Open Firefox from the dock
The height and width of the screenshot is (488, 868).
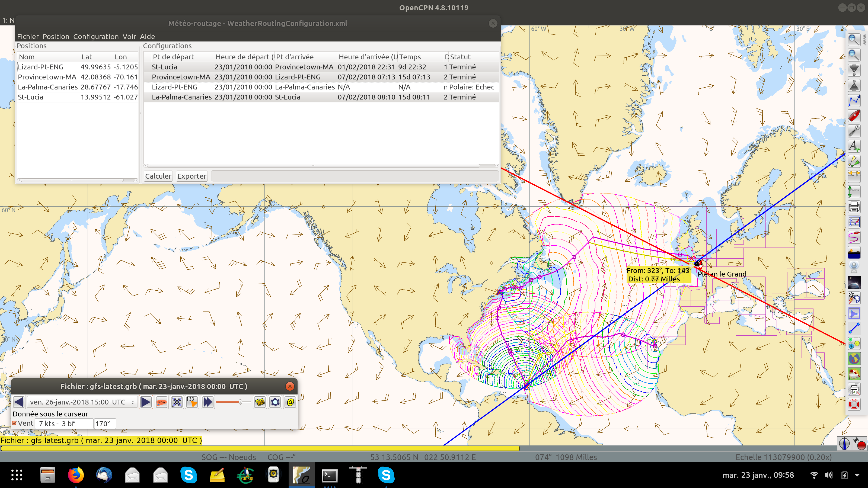pyautogui.click(x=76, y=475)
